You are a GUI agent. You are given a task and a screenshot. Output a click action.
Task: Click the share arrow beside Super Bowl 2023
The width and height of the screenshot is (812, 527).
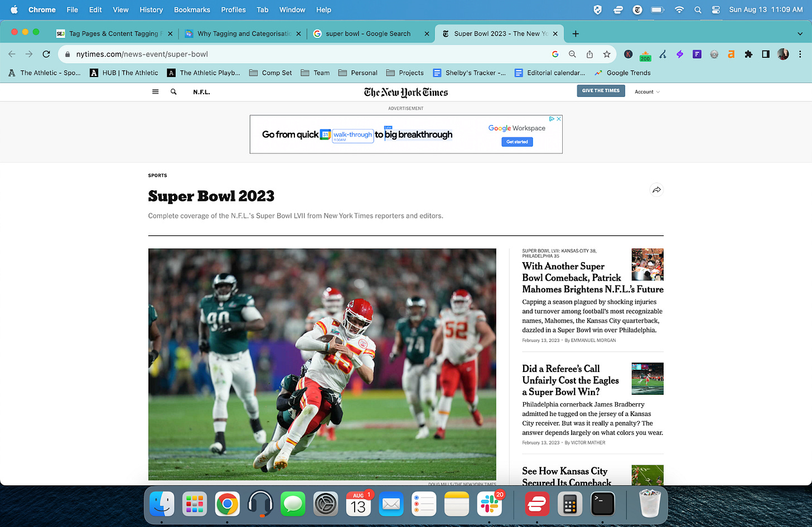(656, 190)
